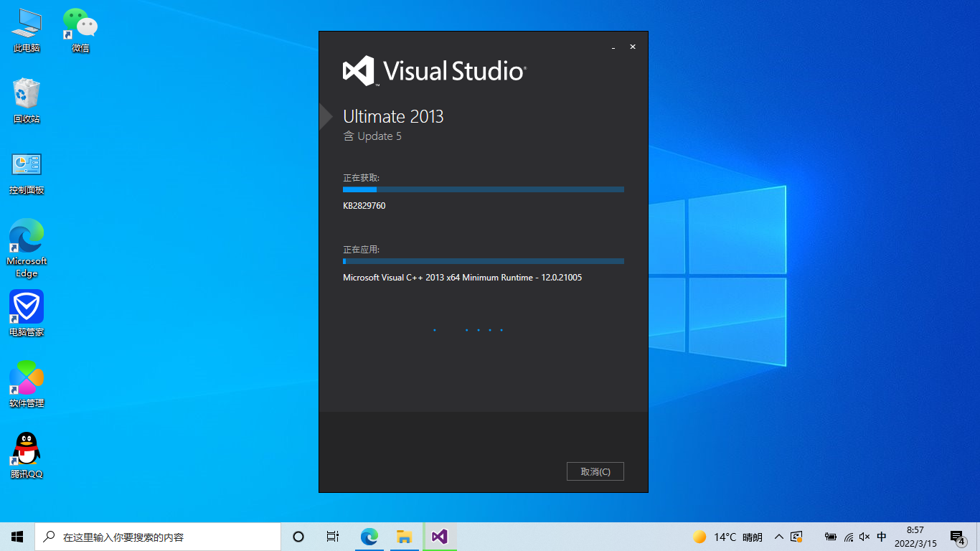Open Cortana circle button on taskbar
The image size is (980, 551).
298,537
